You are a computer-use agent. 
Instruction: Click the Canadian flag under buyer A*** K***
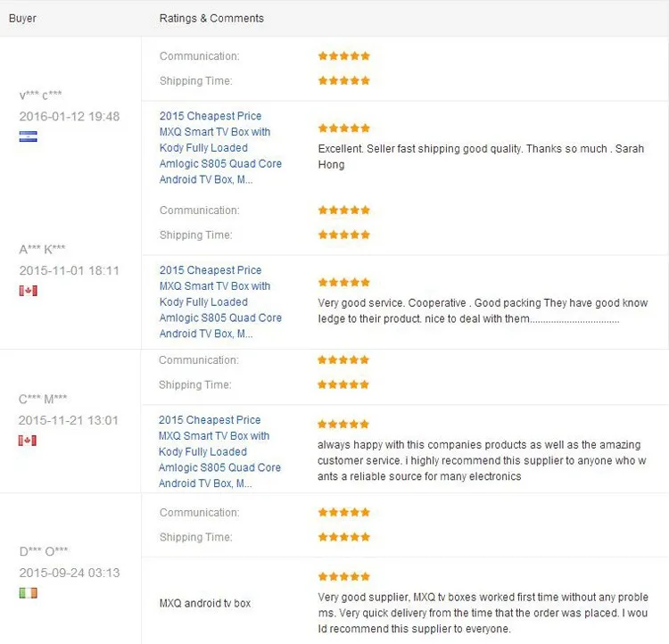pos(28,291)
